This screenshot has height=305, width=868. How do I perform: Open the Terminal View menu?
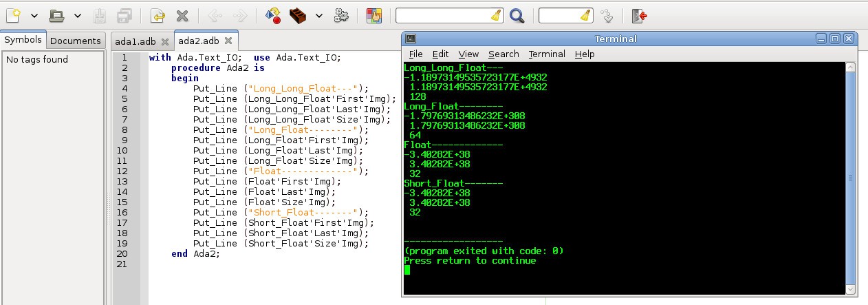pyautogui.click(x=468, y=54)
